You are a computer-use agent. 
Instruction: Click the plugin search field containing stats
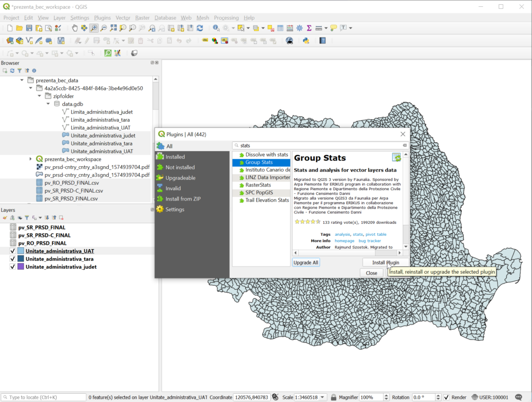pos(320,145)
